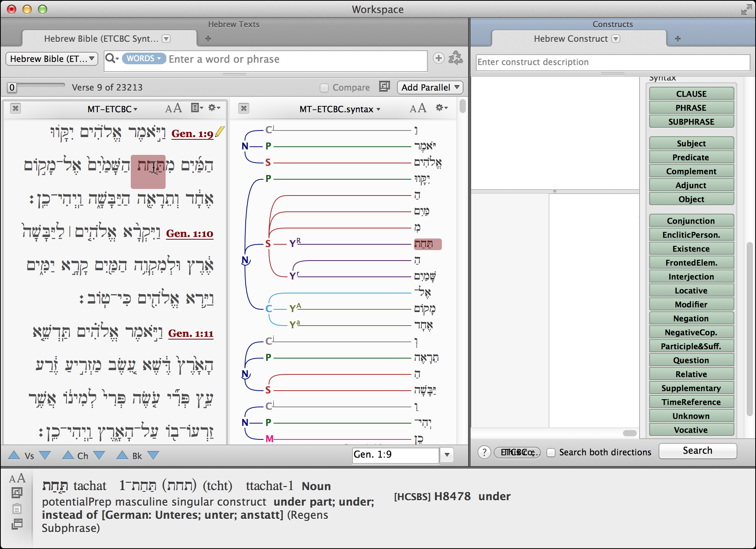
Task: Click the bottom stacked-windows icon in Instant Details
Action: (17, 524)
